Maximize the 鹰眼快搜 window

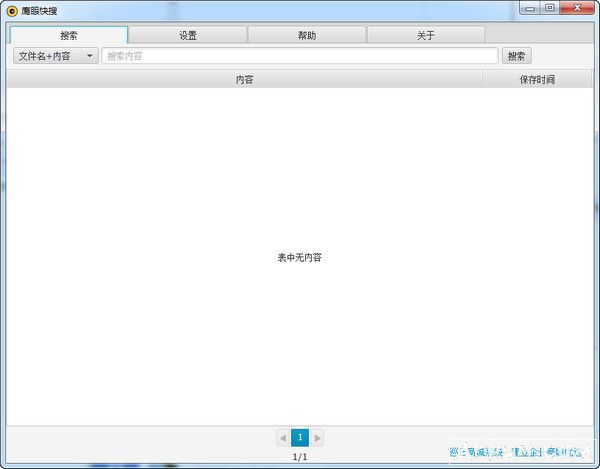pyautogui.click(x=550, y=8)
